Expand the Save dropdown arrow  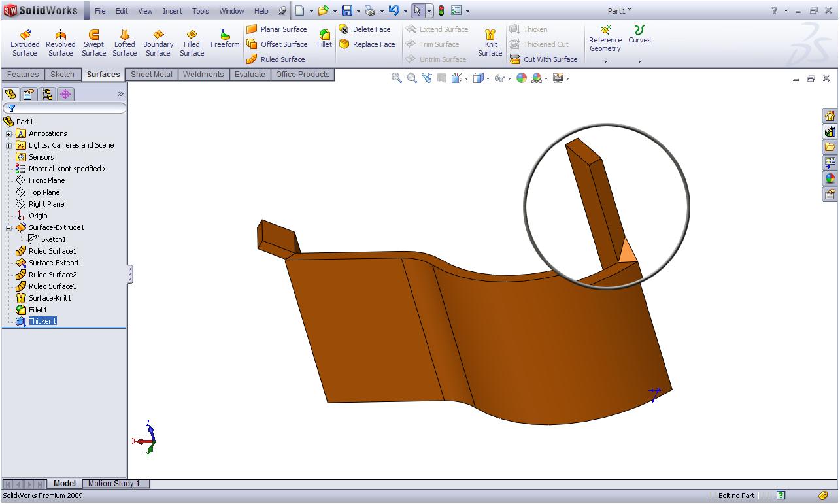(x=358, y=11)
